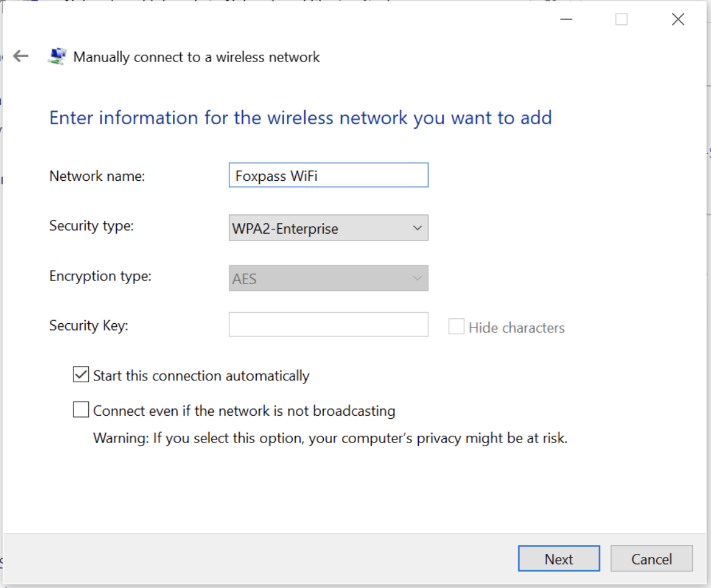Click into the Security Key field
711x588 pixels.
coord(328,324)
